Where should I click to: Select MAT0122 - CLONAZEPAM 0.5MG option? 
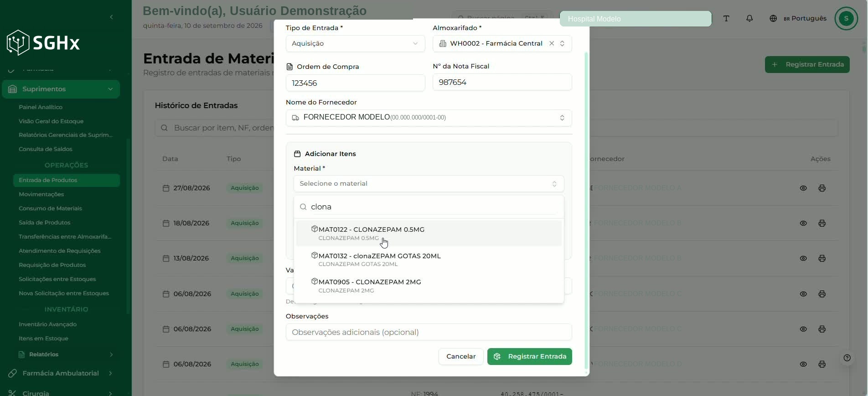click(x=429, y=233)
